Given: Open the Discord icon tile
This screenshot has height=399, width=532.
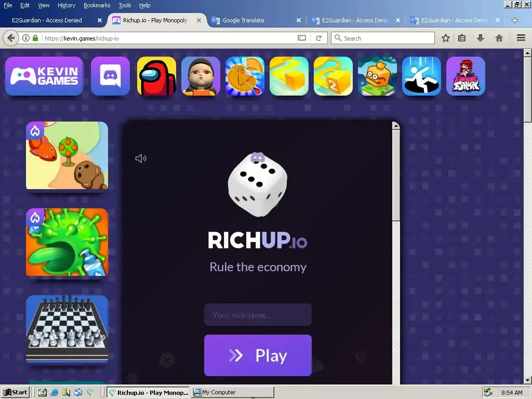Looking at the screenshot, I should pyautogui.click(x=110, y=76).
